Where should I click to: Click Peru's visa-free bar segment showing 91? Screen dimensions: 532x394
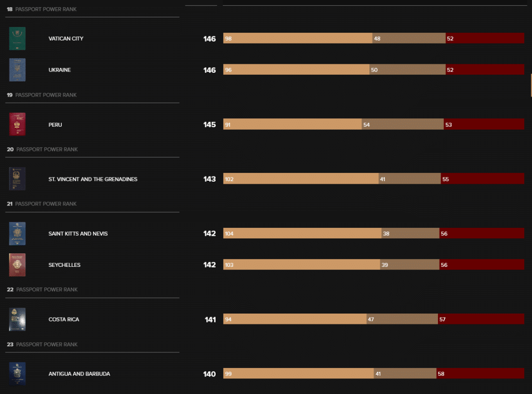click(x=292, y=124)
